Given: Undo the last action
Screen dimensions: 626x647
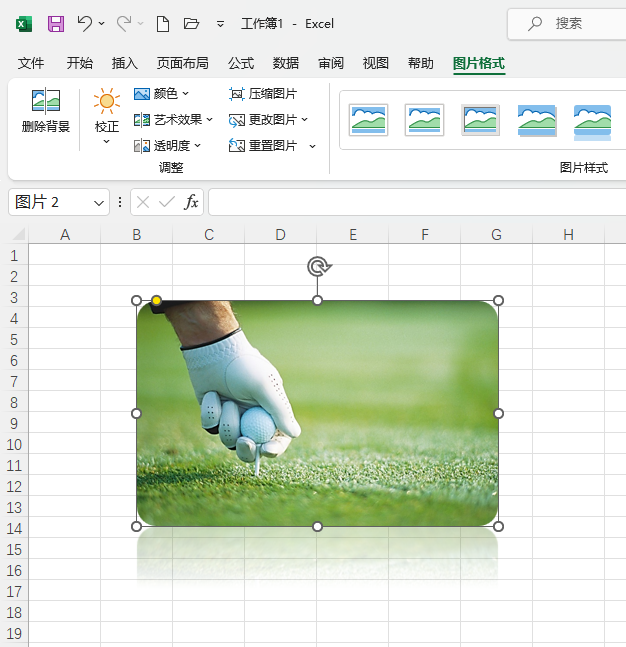Looking at the screenshot, I should (85, 24).
